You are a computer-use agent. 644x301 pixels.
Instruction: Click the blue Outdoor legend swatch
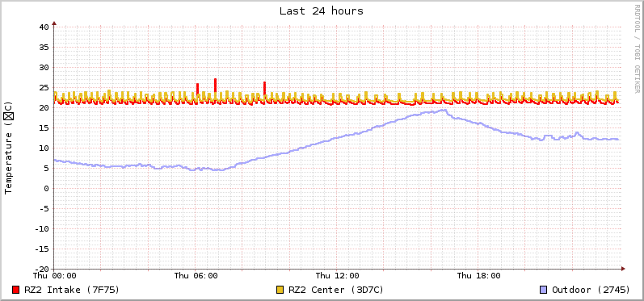point(544,290)
